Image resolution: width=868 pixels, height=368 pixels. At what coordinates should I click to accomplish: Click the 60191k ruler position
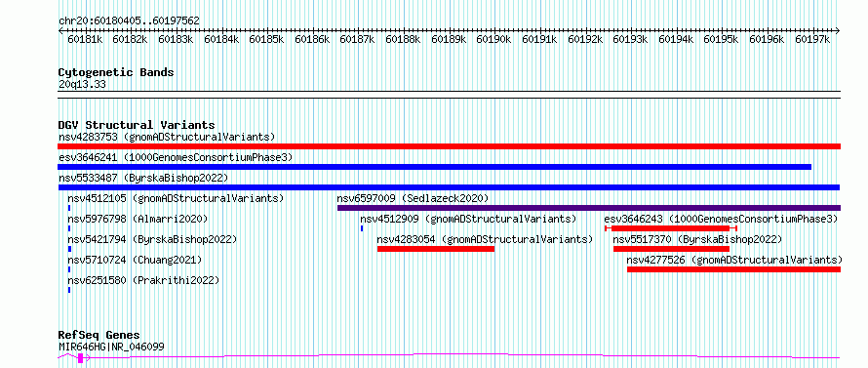539,39
